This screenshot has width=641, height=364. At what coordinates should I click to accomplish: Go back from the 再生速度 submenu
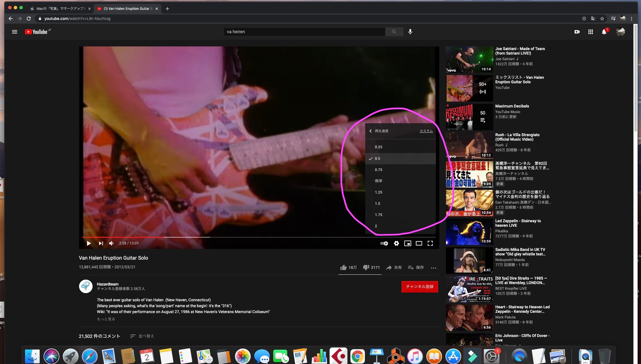coord(371,131)
